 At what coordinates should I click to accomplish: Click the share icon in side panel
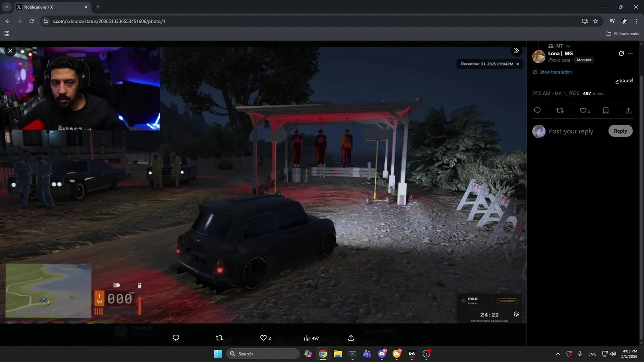point(628,110)
